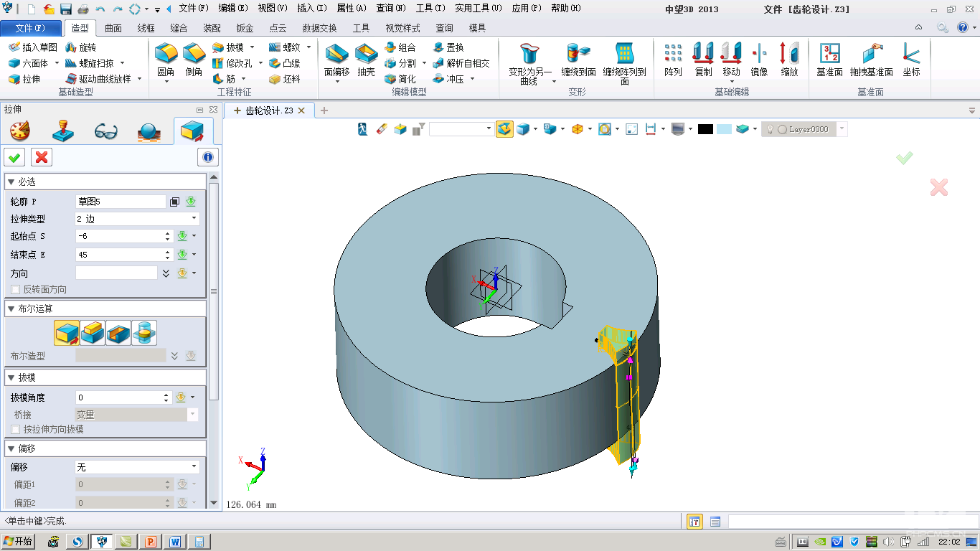980x551 pixels.
Task: Click the 镜像 mirror tool icon
Action: 759,55
